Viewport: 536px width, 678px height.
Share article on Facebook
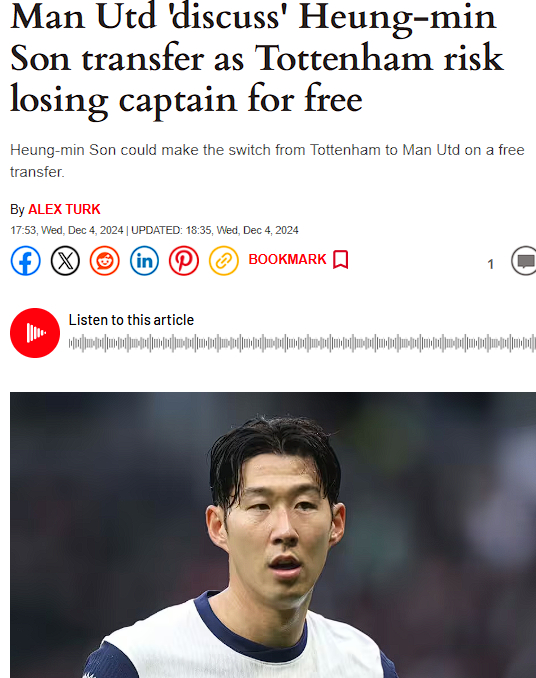pyautogui.click(x=26, y=261)
